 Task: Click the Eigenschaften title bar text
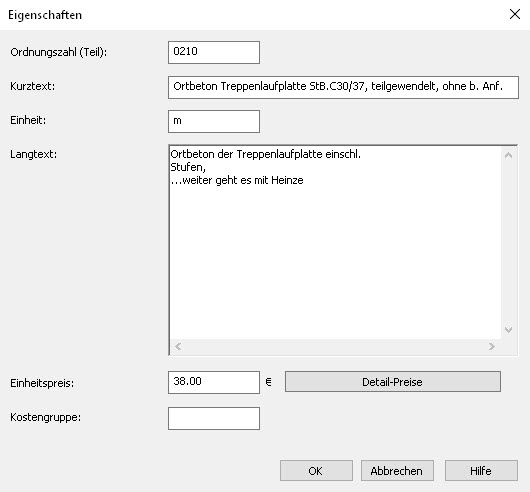(x=45, y=15)
